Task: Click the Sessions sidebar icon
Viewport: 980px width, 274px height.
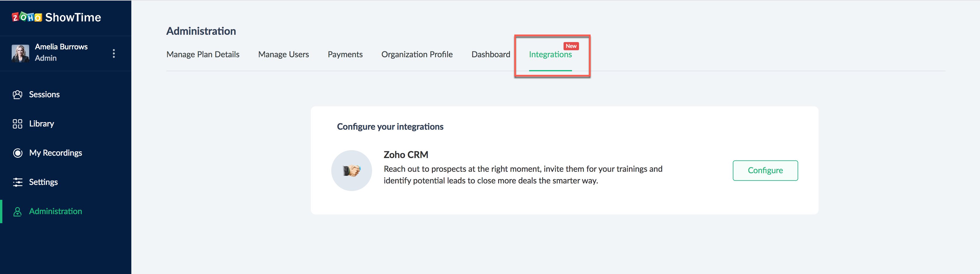Action: coord(18,94)
